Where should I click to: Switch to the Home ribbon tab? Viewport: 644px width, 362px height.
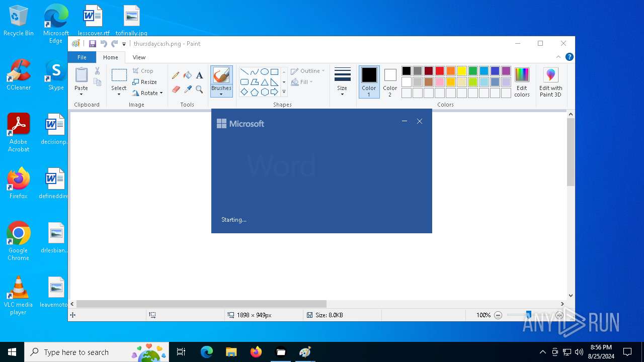(111, 57)
